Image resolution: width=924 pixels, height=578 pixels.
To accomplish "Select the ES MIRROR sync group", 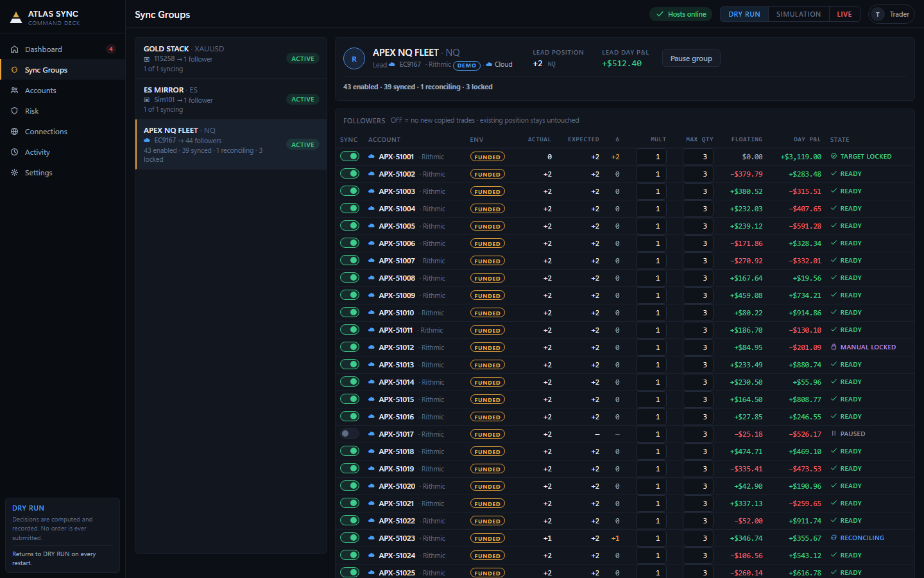I will click(x=231, y=100).
